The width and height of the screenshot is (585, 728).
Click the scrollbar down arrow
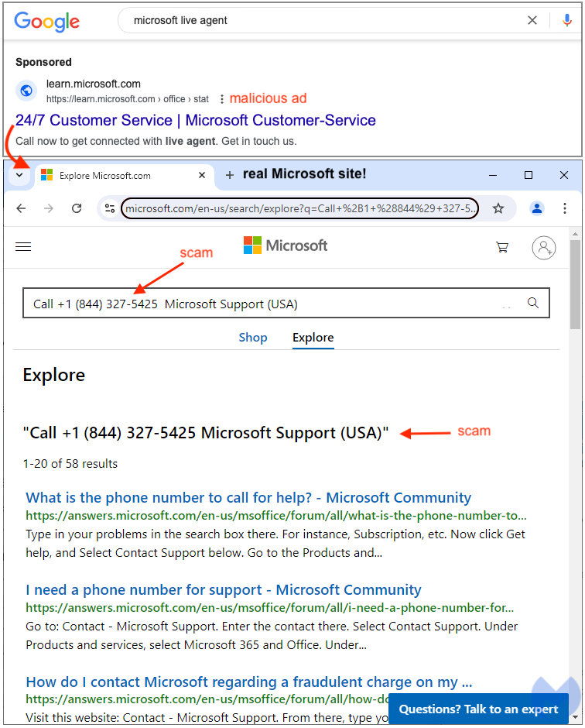coord(575,717)
